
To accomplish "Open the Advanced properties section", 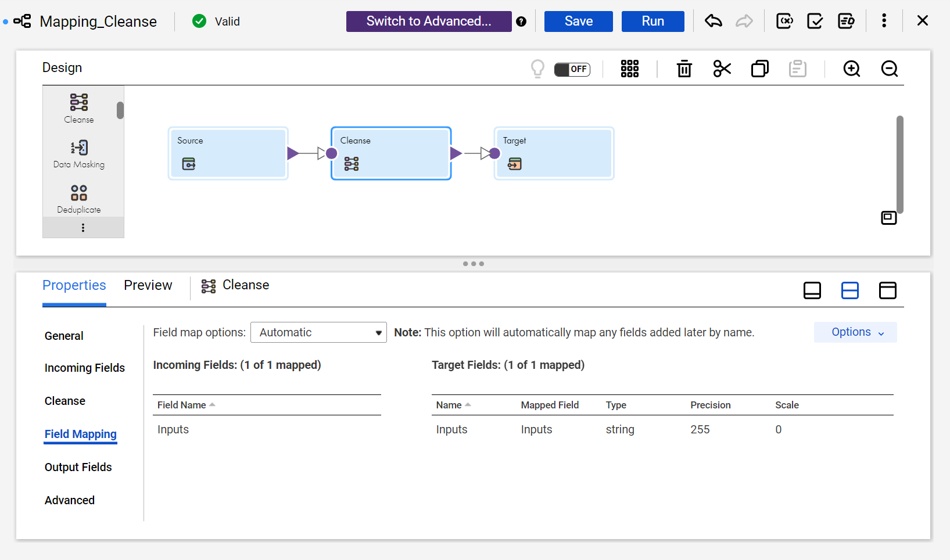I will (x=70, y=500).
